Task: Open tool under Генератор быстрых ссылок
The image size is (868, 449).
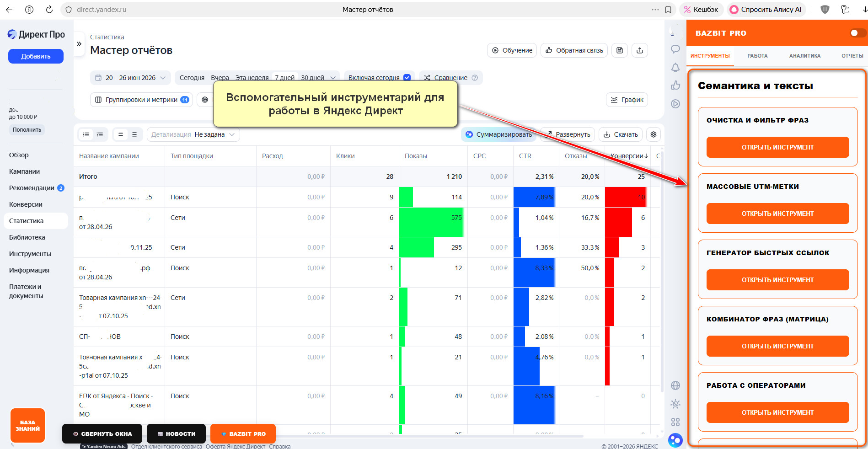Action: pos(777,280)
